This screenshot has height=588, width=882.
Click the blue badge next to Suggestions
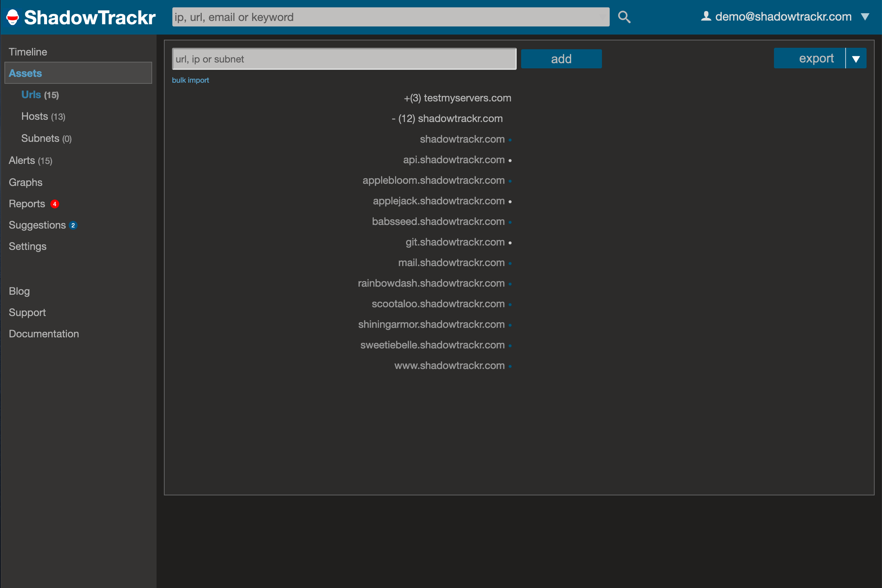point(73,225)
